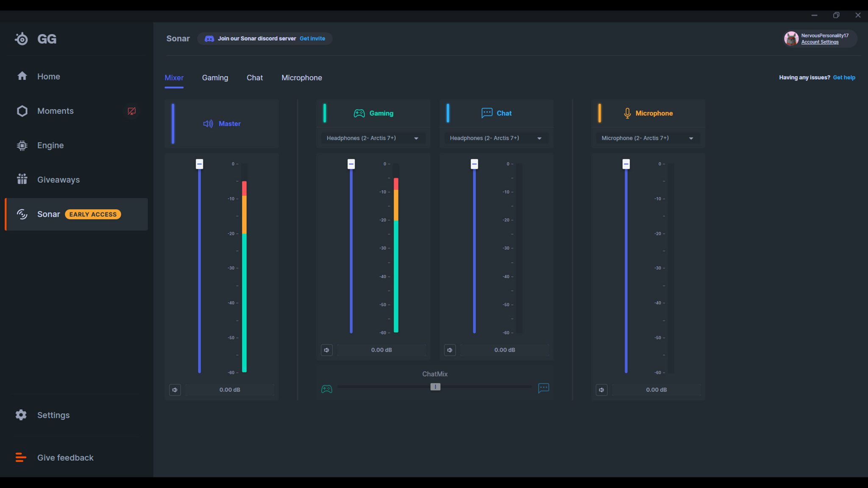
Task: Mute the Master channel
Action: (x=175, y=390)
